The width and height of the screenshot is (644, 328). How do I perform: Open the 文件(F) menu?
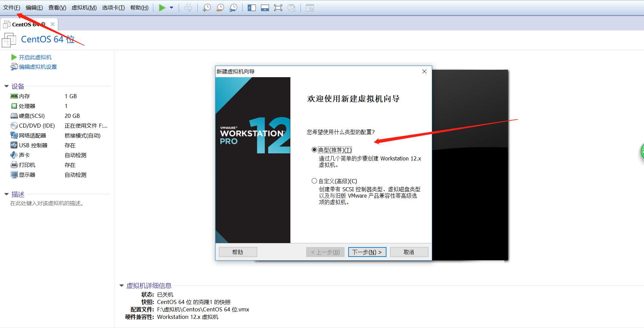click(12, 7)
